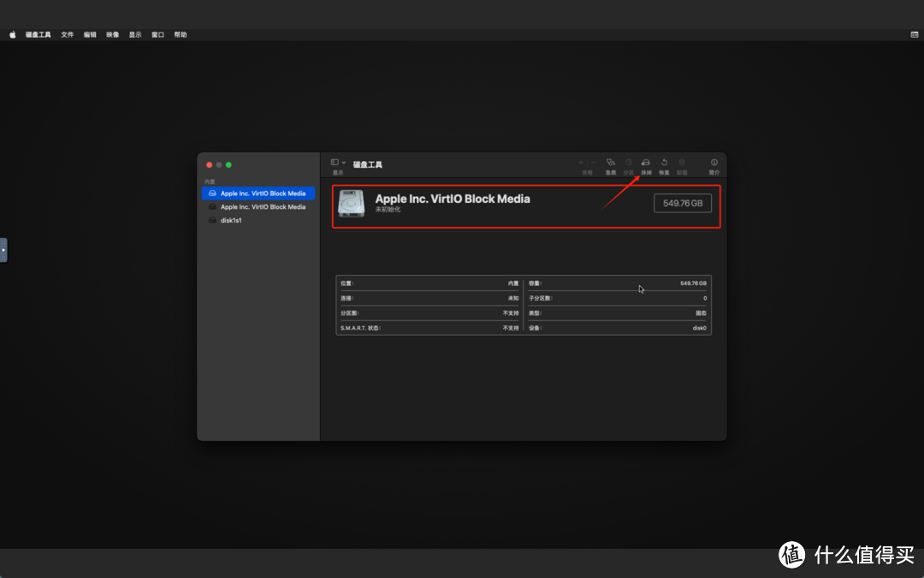Select the highlighted Apple Inc. VirtIO disk

[258, 194]
